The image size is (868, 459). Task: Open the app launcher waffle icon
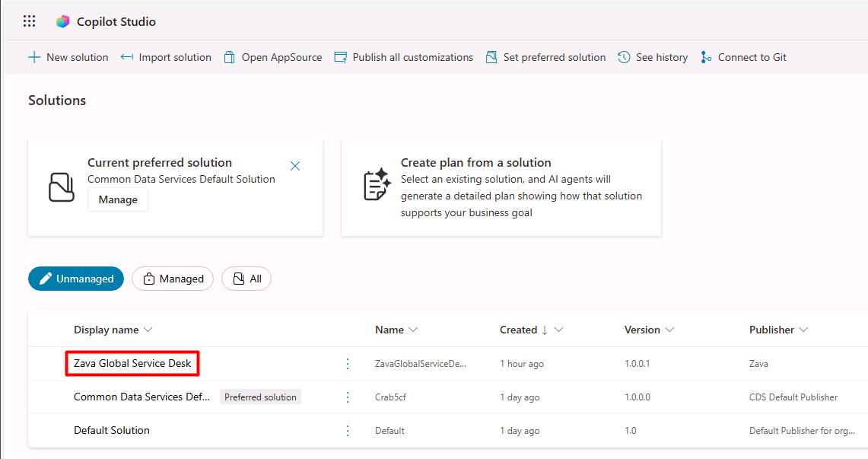(x=30, y=21)
